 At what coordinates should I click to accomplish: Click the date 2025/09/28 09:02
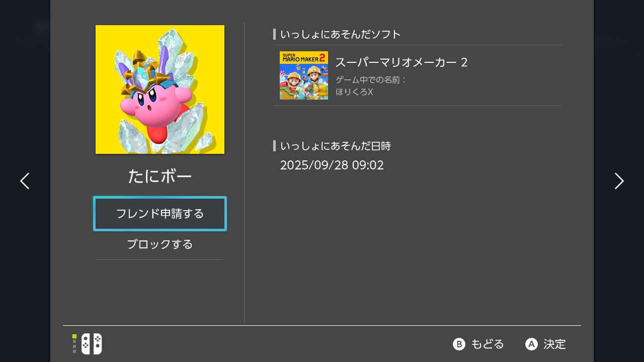pyautogui.click(x=332, y=165)
